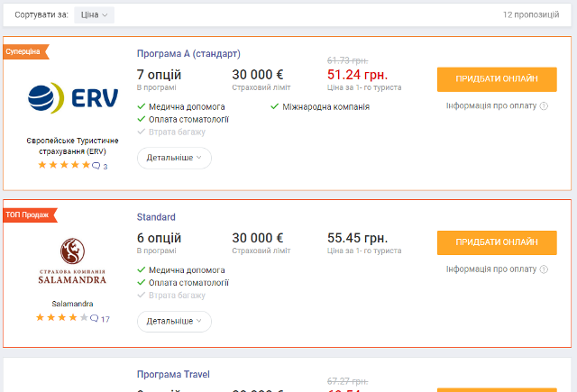577x392 pixels.
Task: Click payment info help icon for Salamandra
Action: coord(544,269)
